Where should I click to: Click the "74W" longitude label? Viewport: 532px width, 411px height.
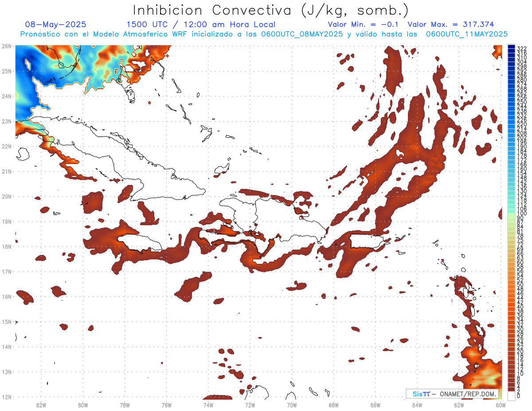[x=208, y=405]
